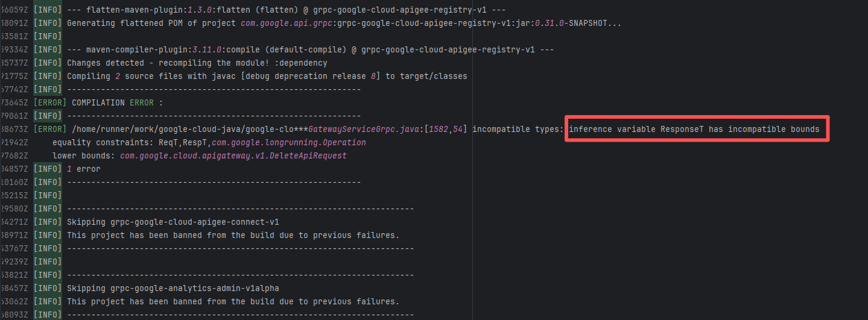Click 'Skipping grpc-google-cloud-apigee-connect-v1' line
The height and width of the screenshot is (320, 868).
(173, 222)
